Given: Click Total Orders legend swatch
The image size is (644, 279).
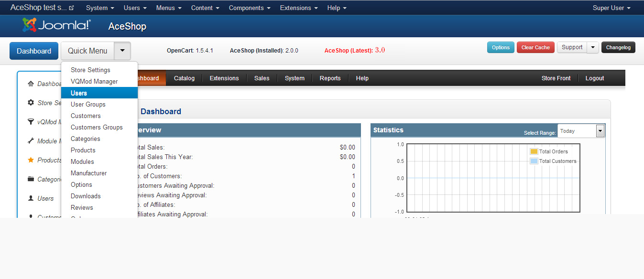Looking at the screenshot, I should (534, 151).
